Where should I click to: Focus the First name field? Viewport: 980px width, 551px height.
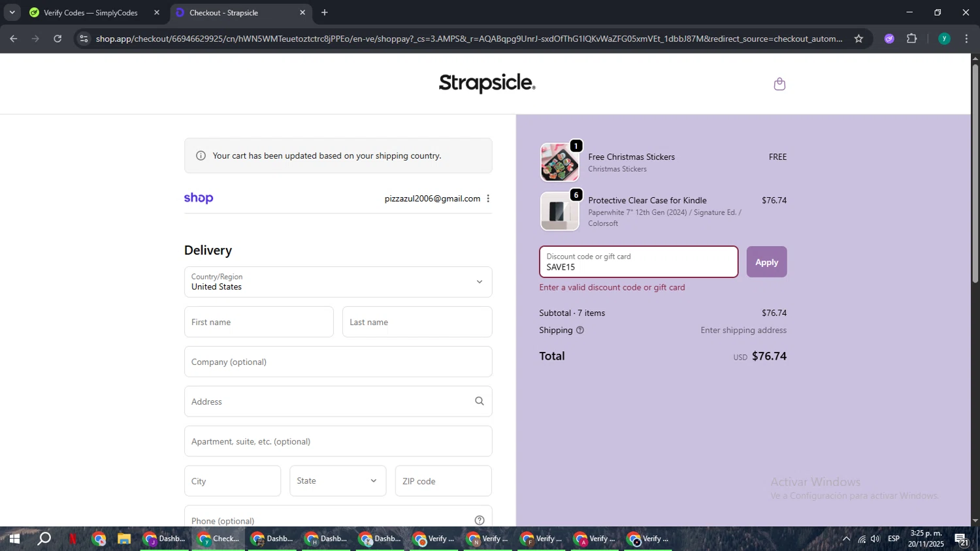(259, 322)
